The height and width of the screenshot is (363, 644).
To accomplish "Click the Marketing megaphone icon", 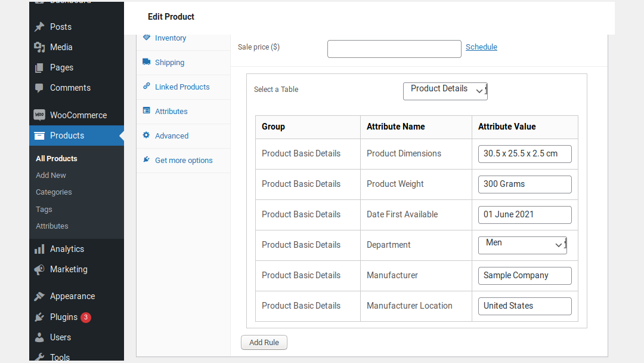I will click(39, 269).
